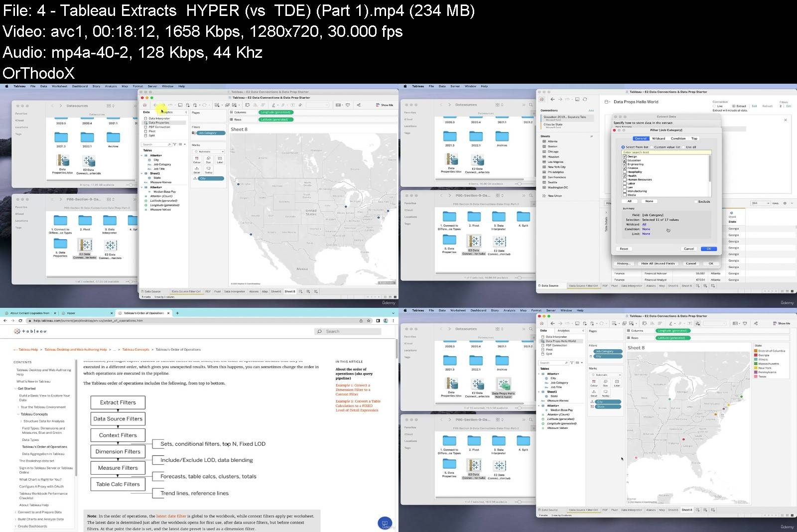The image size is (797, 532).
Task: Expand Structure Data for Analysis
Action: [21, 421]
